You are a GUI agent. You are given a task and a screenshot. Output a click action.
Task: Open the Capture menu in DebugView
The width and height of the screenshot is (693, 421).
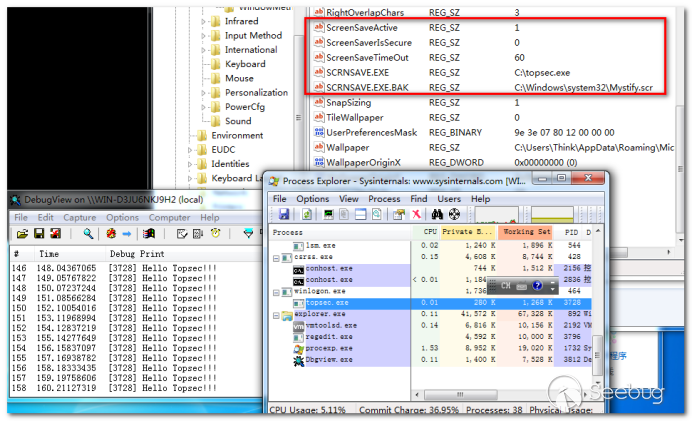[79, 217]
